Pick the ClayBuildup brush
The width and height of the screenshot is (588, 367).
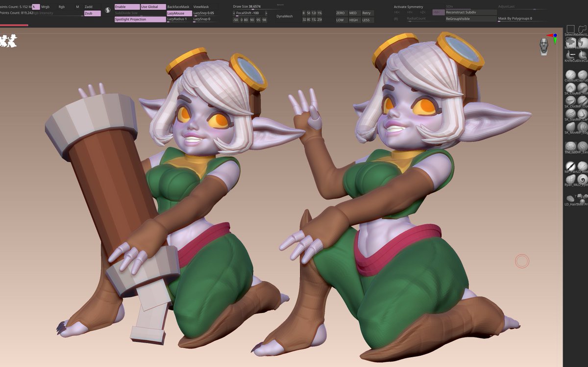pyautogui.click(x=570, y=75)
